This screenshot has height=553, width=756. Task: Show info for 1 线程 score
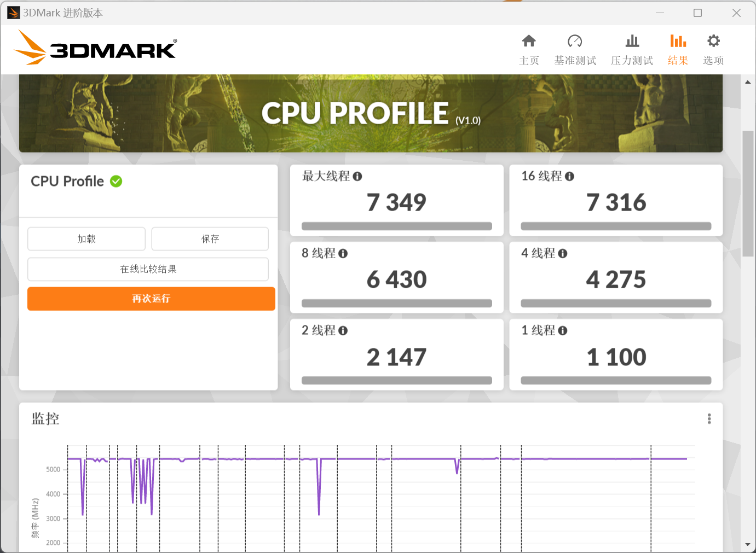563,330
